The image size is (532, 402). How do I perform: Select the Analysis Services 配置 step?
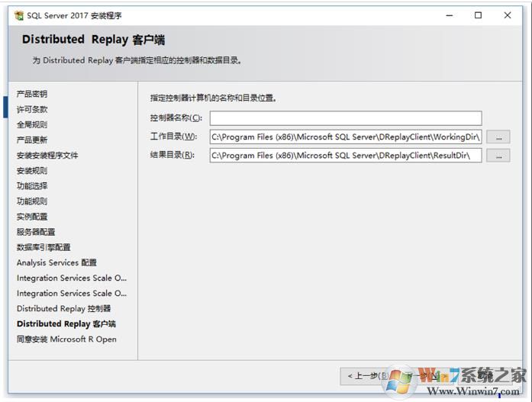point(56,262)
